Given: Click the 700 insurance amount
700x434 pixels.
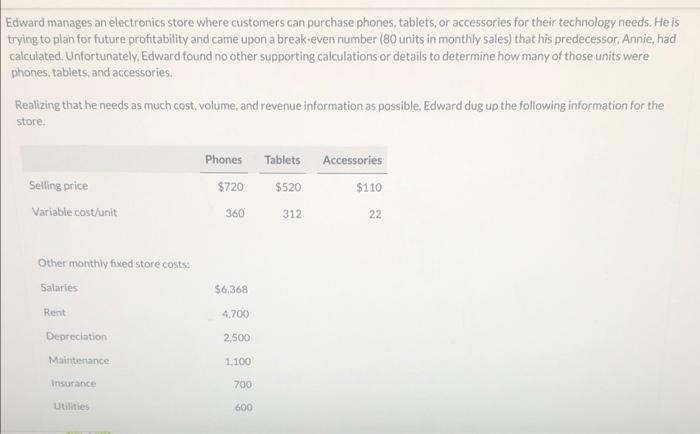Looking at the screenshot, I should click(x=243, y=384).
